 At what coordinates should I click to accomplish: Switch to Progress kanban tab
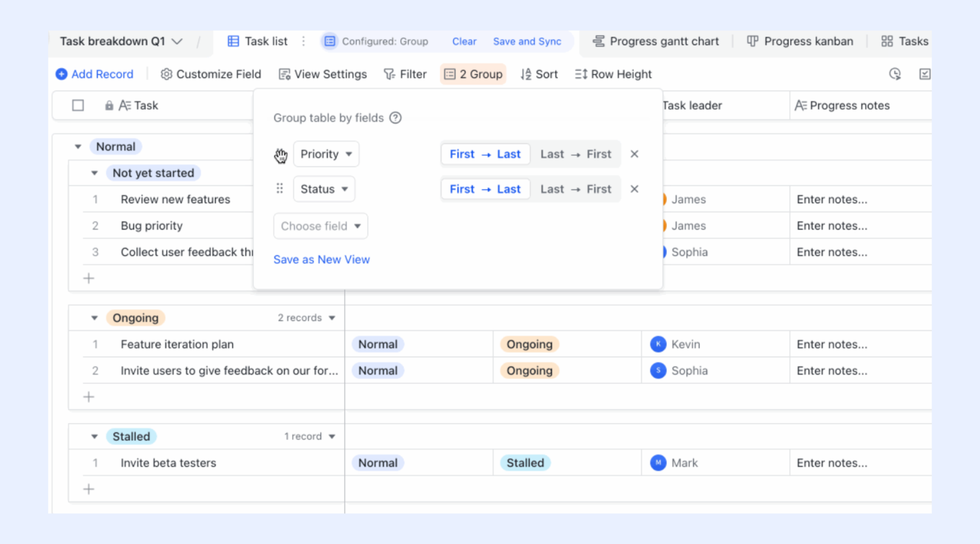[x=800, y=41]
